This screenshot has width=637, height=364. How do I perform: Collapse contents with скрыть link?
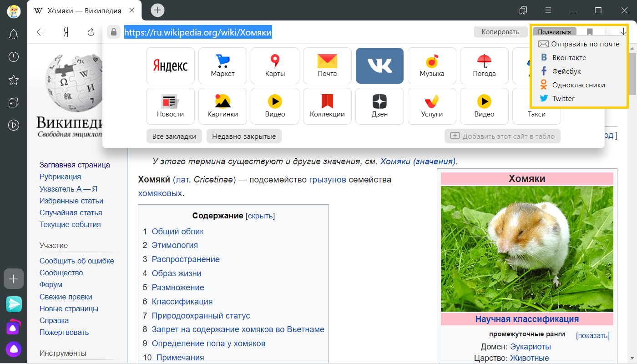pos(260,216)
